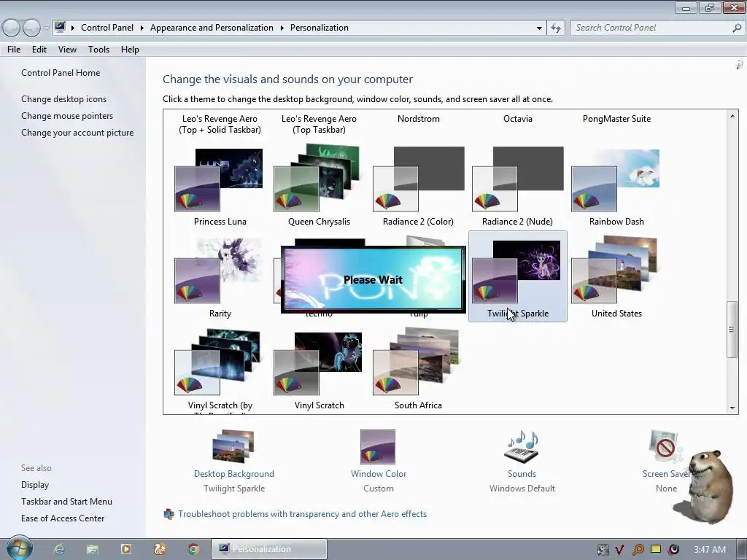Open Windows Explorer from the taskbar
Image resolution: width=747 pixels, height=560 pixels.
pos(93,549)
